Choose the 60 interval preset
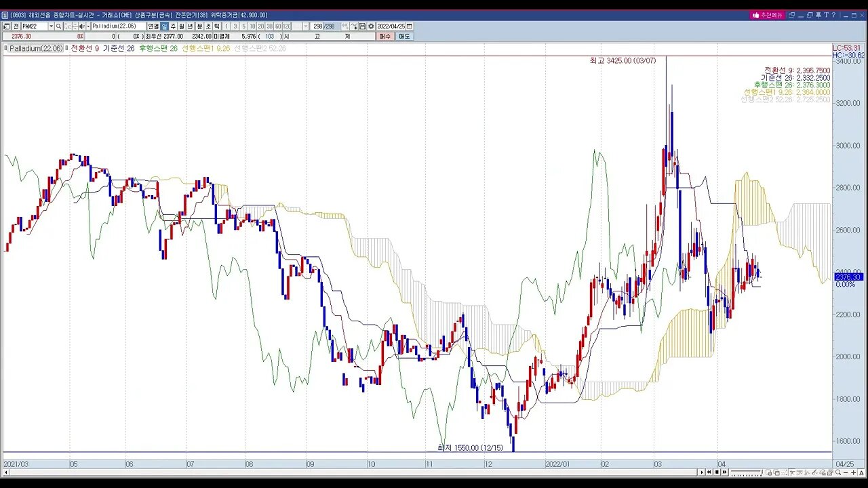868x488 pixels. [x=278, y=26]
